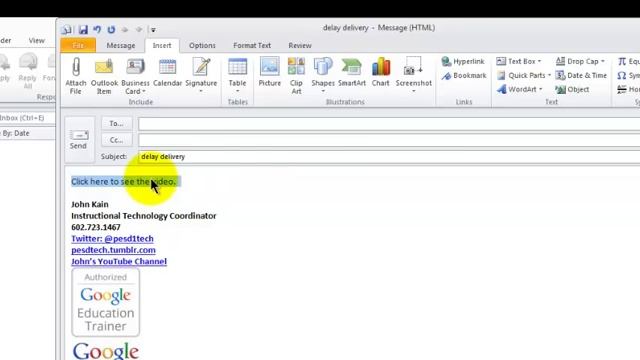The width and height of the screenshot is (640, 360).
Task: Insert a Calendar
Action: point(167,73)
